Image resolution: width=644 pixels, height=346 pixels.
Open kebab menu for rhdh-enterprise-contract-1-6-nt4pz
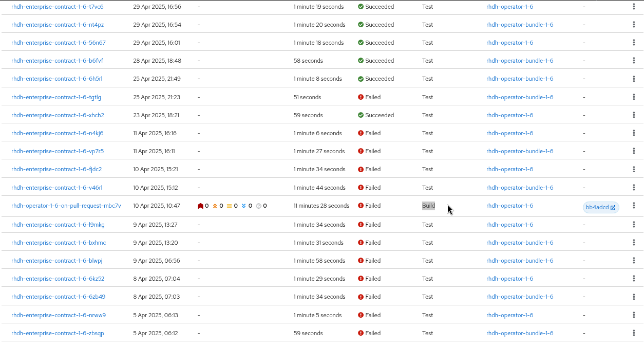point(634,24)
